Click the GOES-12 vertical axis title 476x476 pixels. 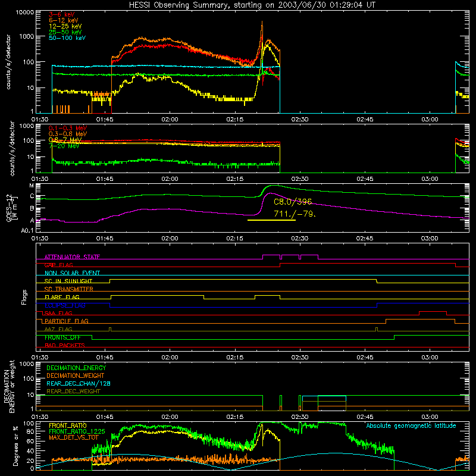click(10, 208)
